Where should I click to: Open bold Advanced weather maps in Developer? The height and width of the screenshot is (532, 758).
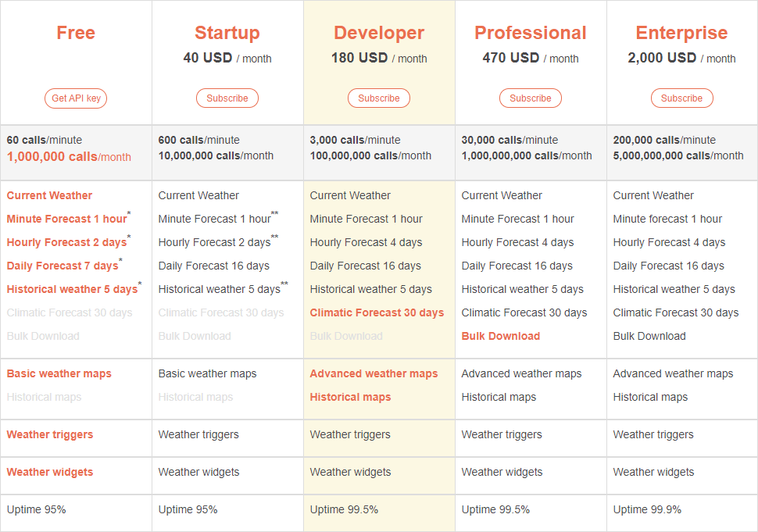click(374, 373)
